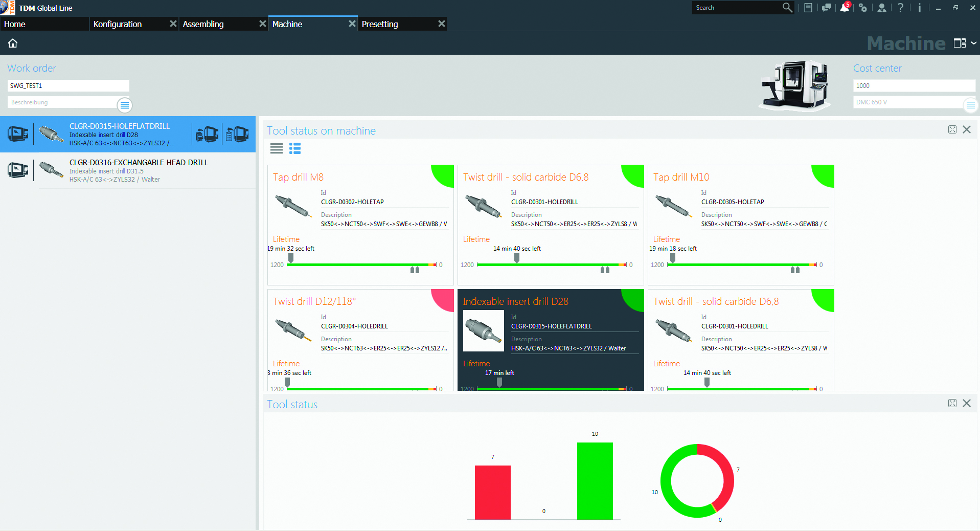Screen dimensions: 980x531
Task: Click the home icon below tabs
Action: [x=13, y=43]
